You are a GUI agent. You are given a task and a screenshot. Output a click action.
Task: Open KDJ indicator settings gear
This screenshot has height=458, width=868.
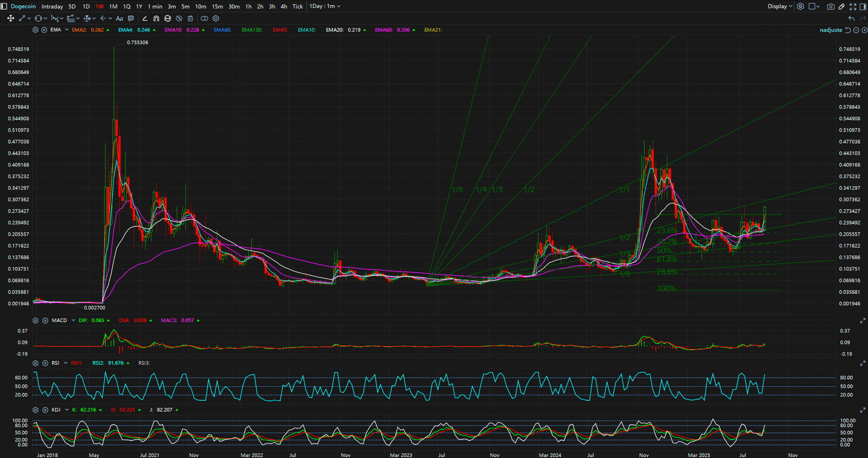pyautogui.click(x=35, y=410)
